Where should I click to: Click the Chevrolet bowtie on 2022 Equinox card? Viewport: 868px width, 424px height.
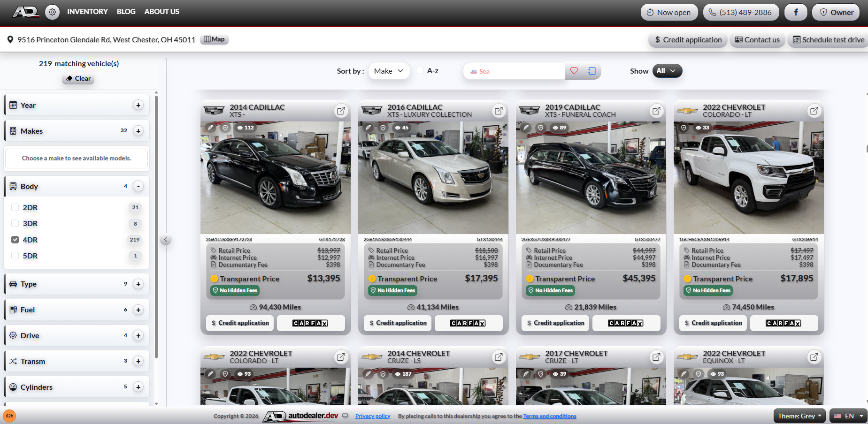(687, 357)
